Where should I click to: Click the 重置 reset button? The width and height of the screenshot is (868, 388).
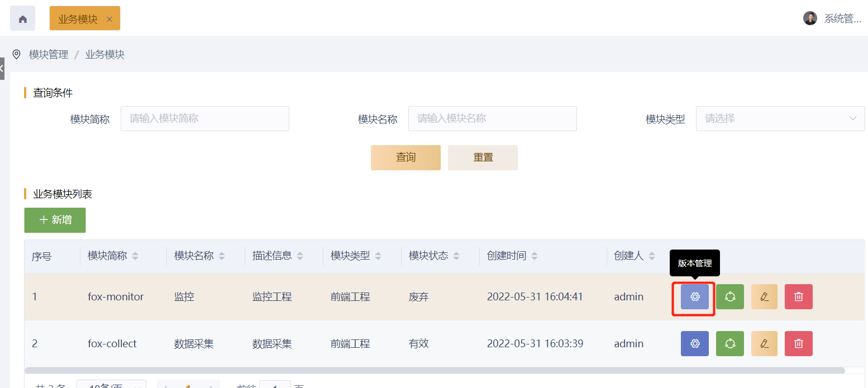point(483,157)
